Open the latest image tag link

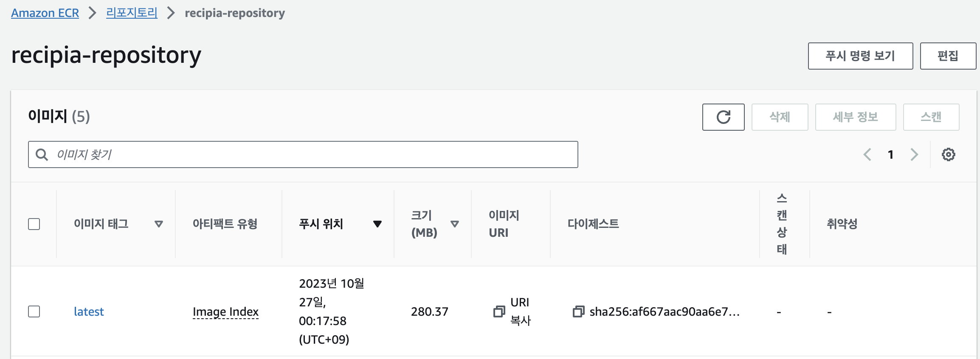click(x=88, y=311)
